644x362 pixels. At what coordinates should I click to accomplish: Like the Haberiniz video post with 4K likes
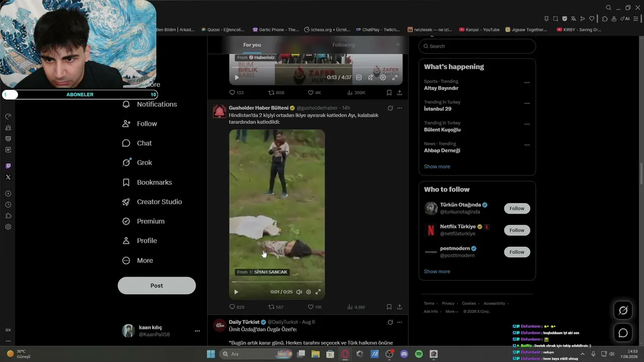click(314, 93)
